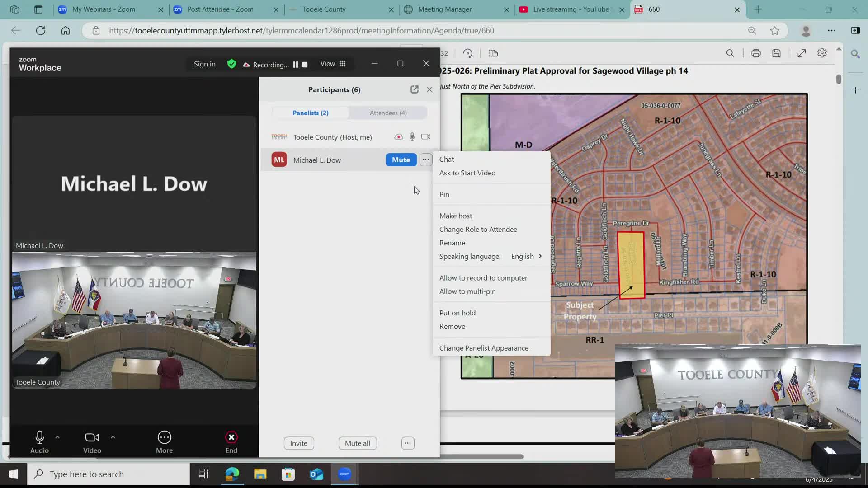This screenshot has height=488, width=868.
Task: Click browser refresh button
Action: (41, 30)
